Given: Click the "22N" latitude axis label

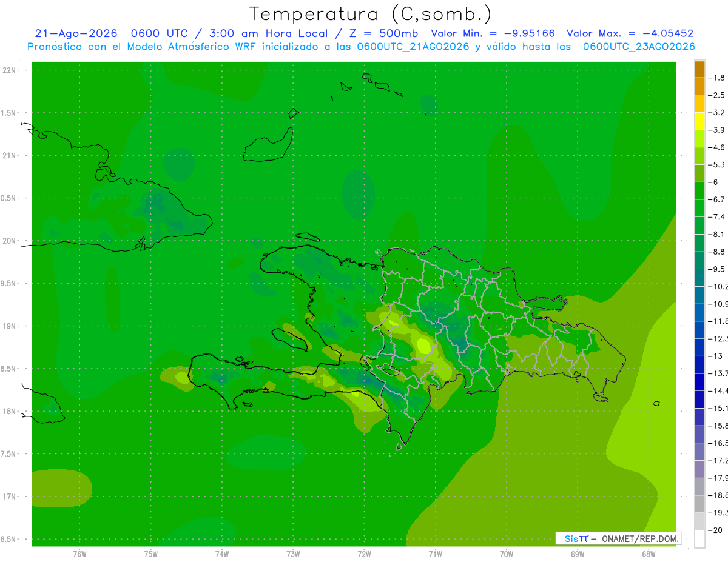Looking at the screenshot, I should click(8, 70).
